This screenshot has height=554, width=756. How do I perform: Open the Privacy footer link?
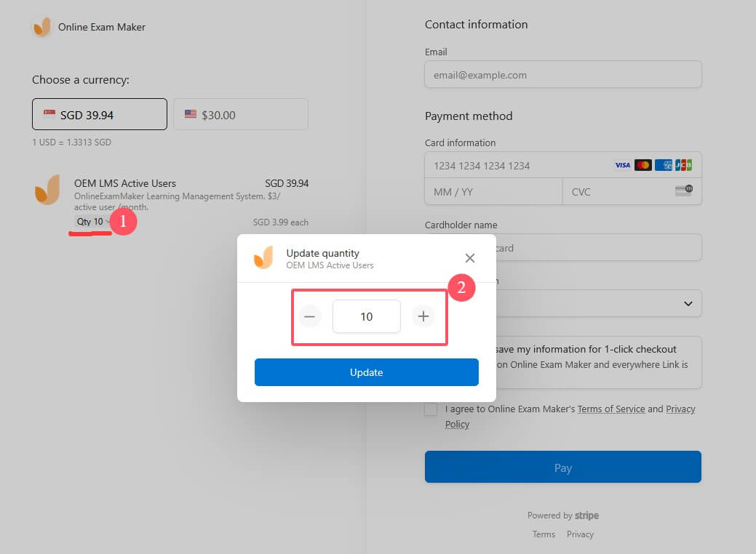pos(580,534)
